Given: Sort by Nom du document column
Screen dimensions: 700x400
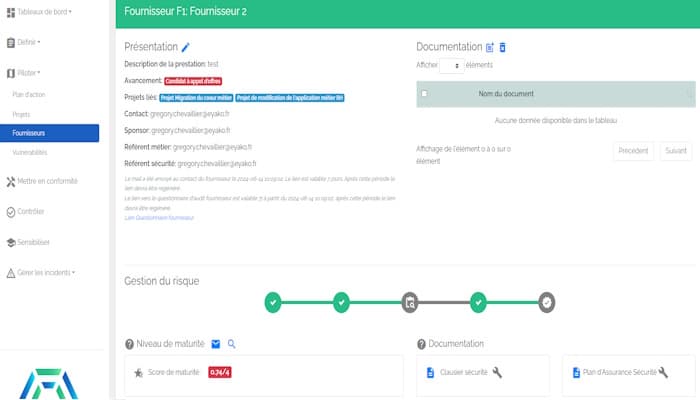Looking at the screenshot, I should 506,94.
